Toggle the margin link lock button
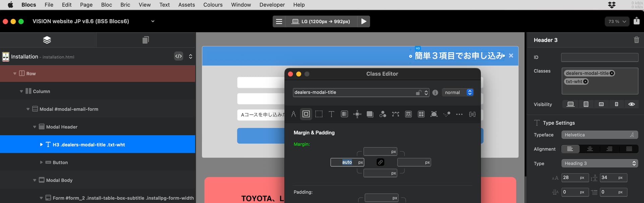This screenshot has width=644, height=203. click(380, 162)
